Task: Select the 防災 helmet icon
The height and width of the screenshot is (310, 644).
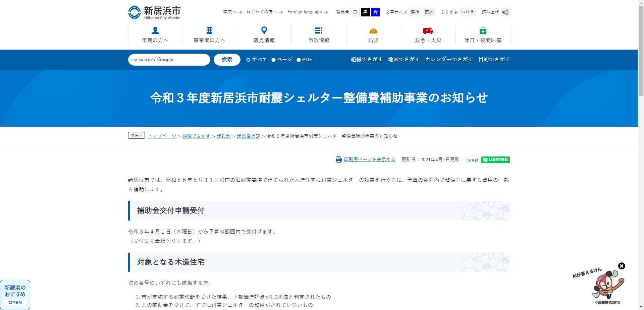Action: click(x=373, y=30)
